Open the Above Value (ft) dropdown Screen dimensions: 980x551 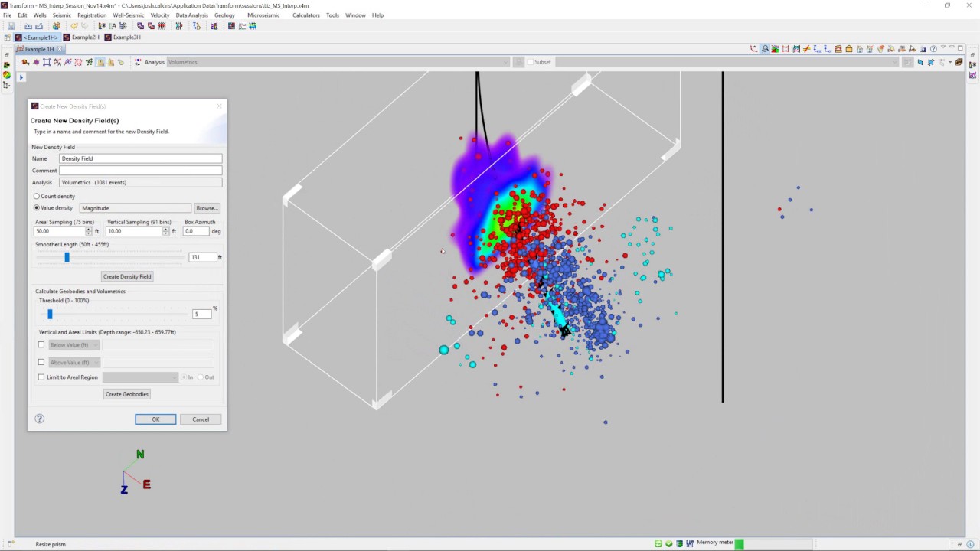tap(74, 362)
